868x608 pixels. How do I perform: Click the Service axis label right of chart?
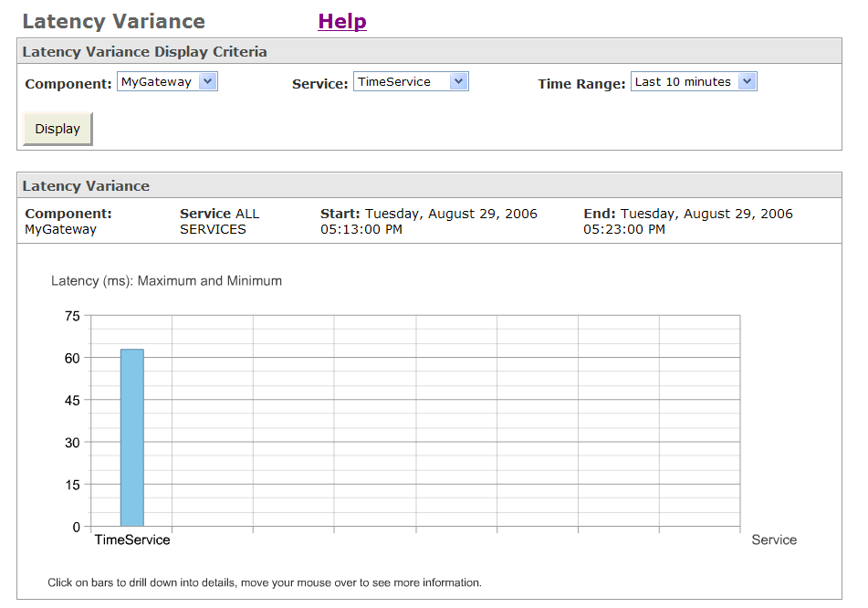(x=774, y=540)
